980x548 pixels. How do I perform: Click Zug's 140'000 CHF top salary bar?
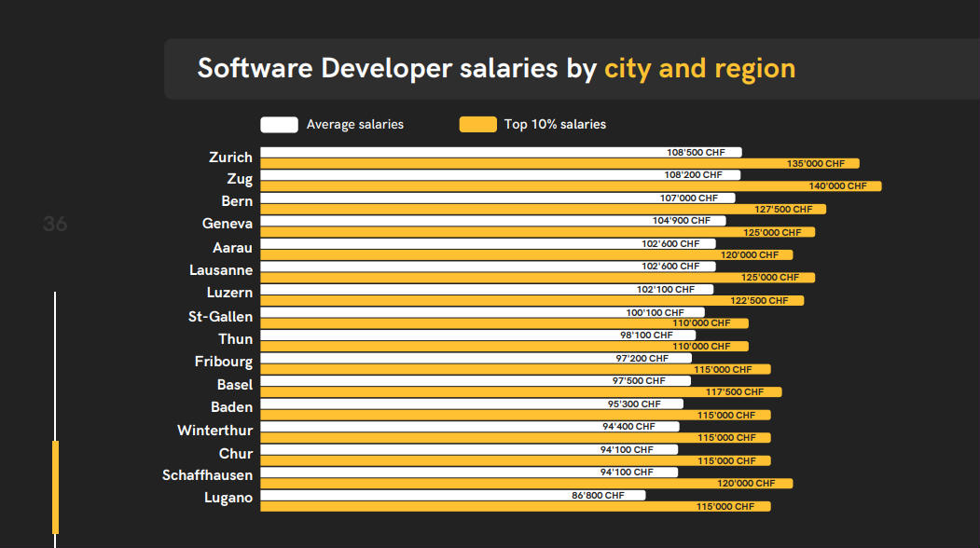coord(571,186)
